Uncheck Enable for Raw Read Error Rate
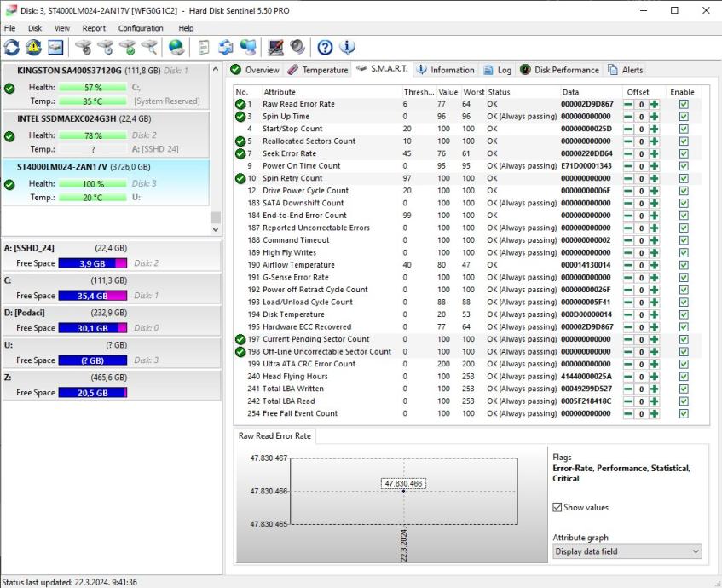722x588 pixels. point(683,104)
